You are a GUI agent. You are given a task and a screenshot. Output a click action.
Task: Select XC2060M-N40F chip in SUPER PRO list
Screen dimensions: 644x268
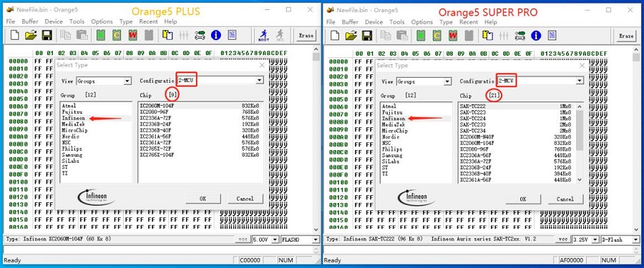tap(517, 137)
